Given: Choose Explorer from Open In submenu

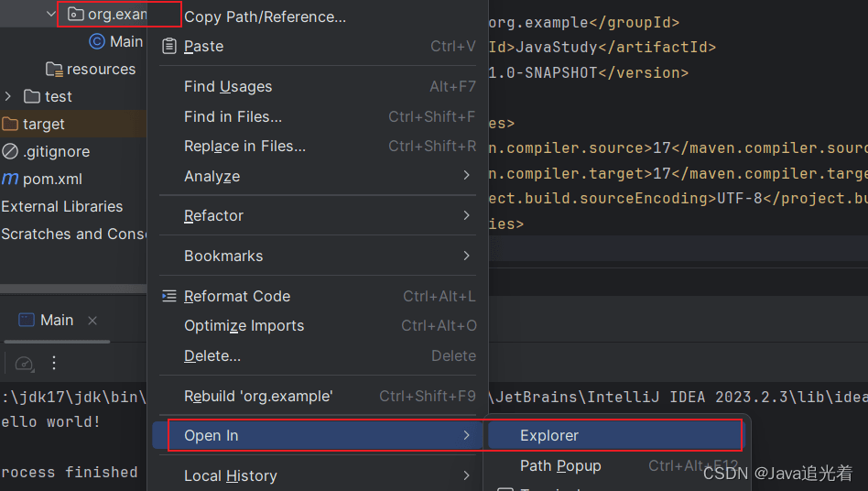Looking at the screenshot, I should coord(549,435).
